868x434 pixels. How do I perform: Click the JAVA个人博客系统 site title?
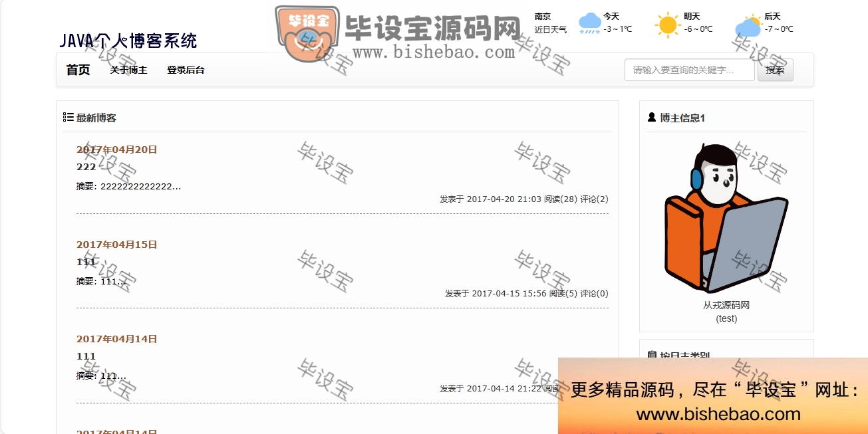128,41
